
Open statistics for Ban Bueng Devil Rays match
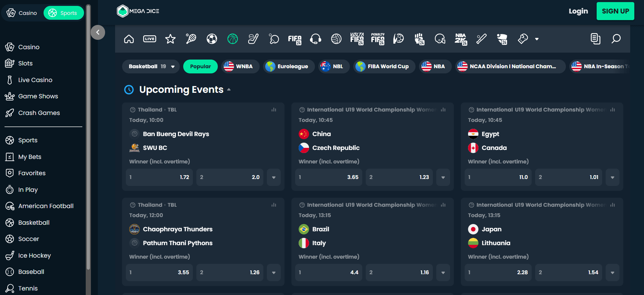(x=274, y=110)
